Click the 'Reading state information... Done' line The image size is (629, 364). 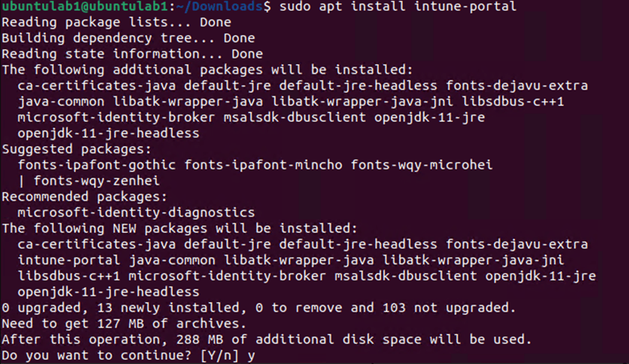(x=132, y=54)
